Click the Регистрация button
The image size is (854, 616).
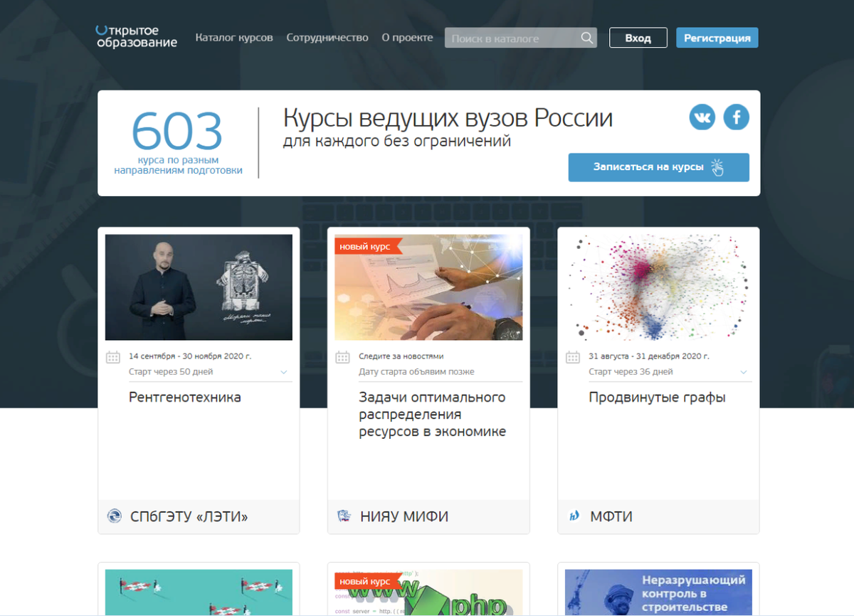(717, 38)
